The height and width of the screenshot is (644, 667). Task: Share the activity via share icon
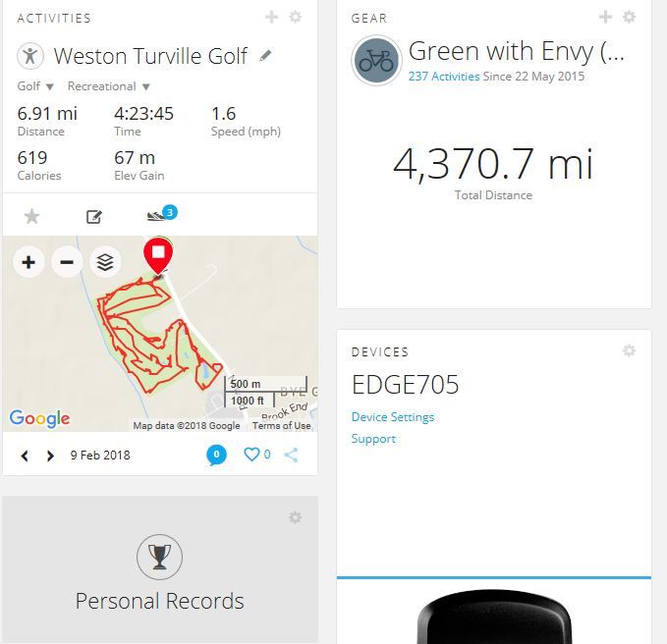click(291, 455)
